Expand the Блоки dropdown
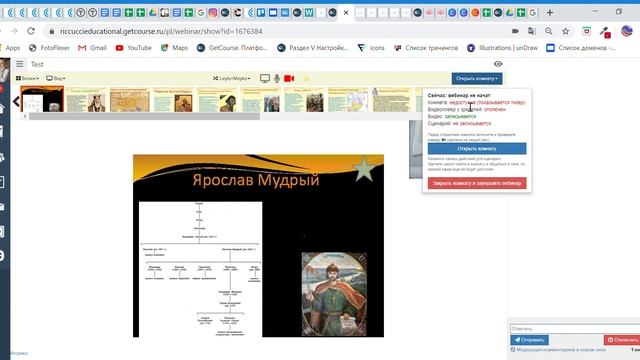 point(27,78)
